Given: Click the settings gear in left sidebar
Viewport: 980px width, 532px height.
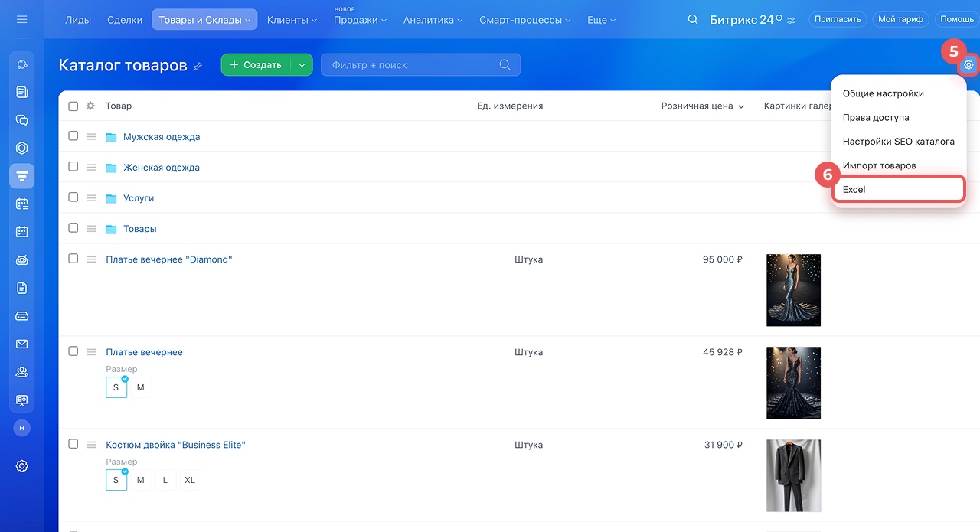Looking at the screenshot, I should [x=21, y=465].
